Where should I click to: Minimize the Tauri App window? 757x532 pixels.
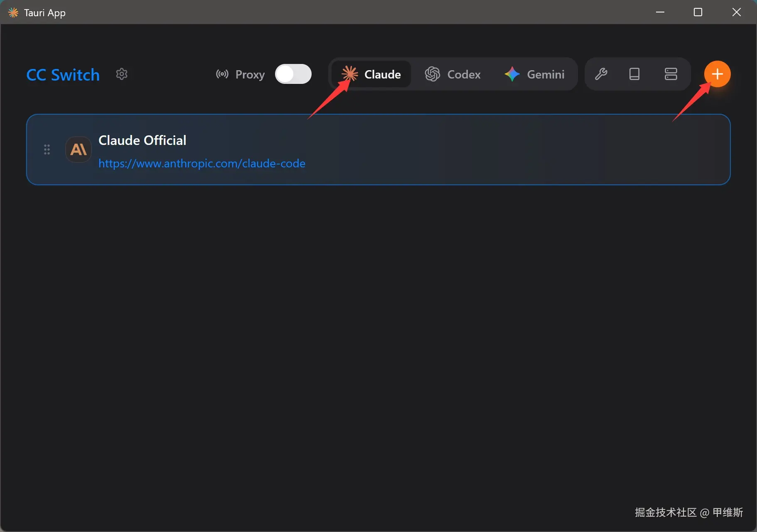(x=660, y=12)
